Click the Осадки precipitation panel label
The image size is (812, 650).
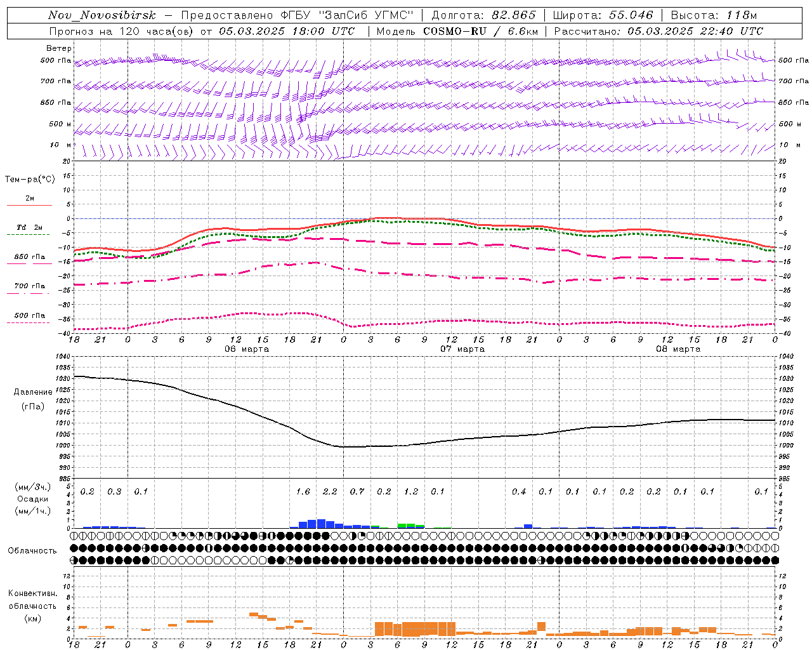coord(33,499)
